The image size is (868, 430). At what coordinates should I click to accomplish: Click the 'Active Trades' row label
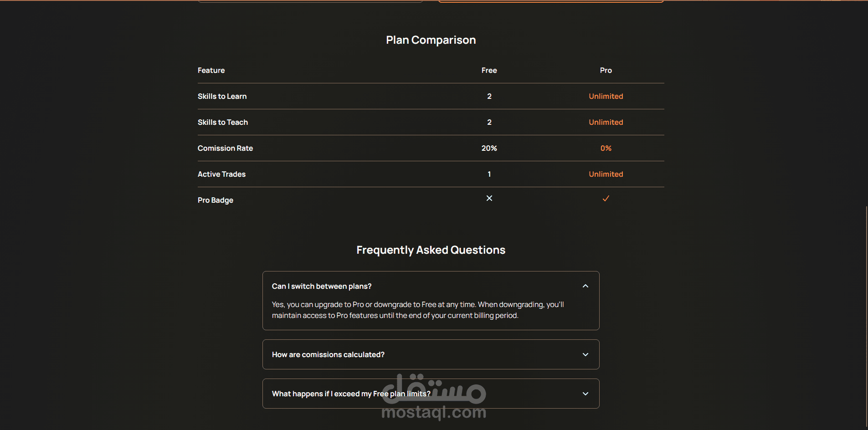(221, 174)
